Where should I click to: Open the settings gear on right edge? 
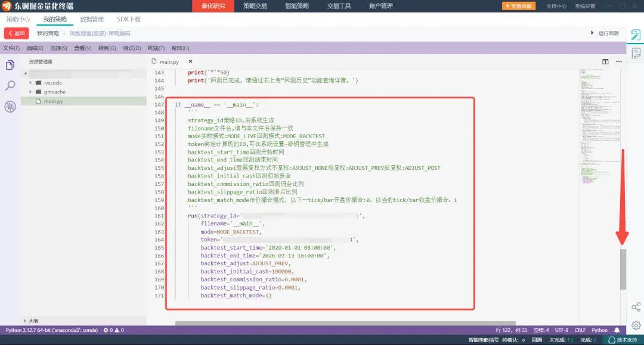click(636, 325)
